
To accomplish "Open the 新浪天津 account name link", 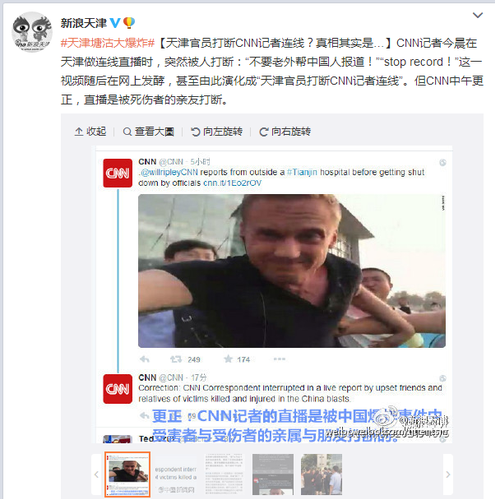I will tap(83, 23).
